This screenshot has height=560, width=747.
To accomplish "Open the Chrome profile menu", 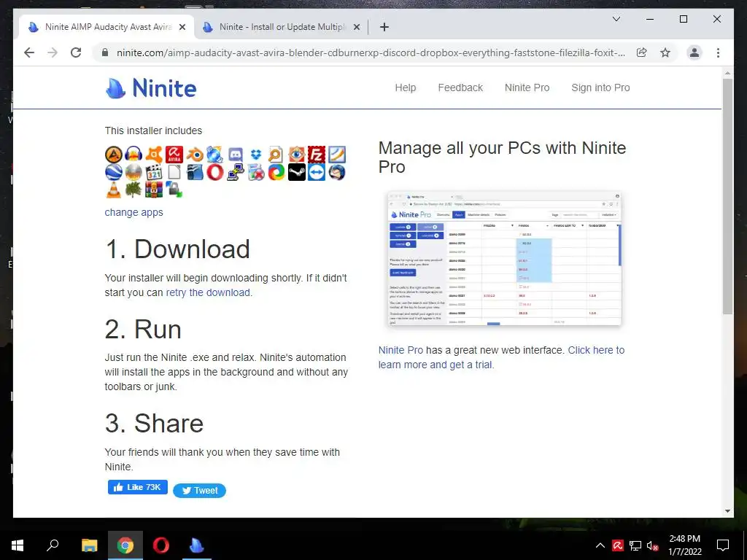I will pos(694,52).
